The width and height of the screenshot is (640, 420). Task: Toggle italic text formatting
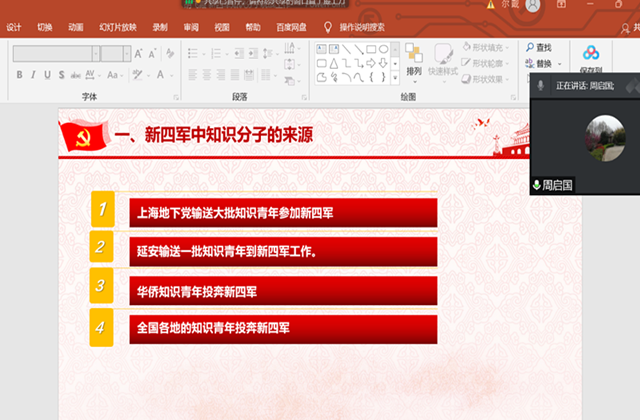point(33,75)
